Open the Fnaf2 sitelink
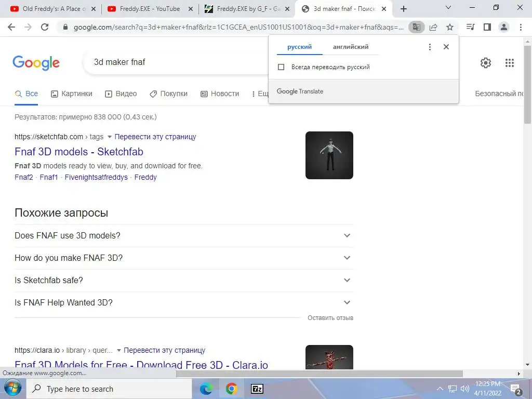Image resolution: width=532 pixels, height=399 pixels. (x=24, y=177)
